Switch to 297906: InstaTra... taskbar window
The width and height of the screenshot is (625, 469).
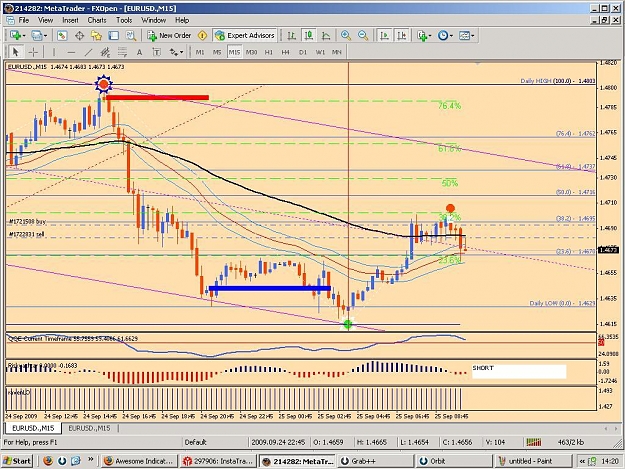point(218,461)
